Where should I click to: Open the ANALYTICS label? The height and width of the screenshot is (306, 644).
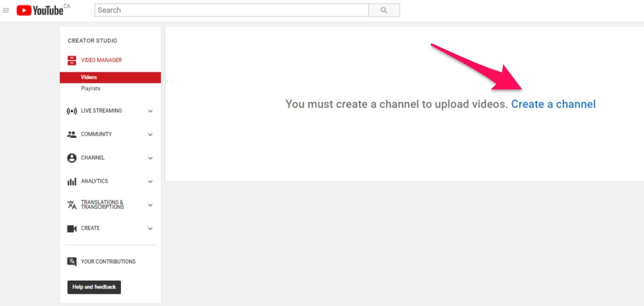click(x=95, y=181)
